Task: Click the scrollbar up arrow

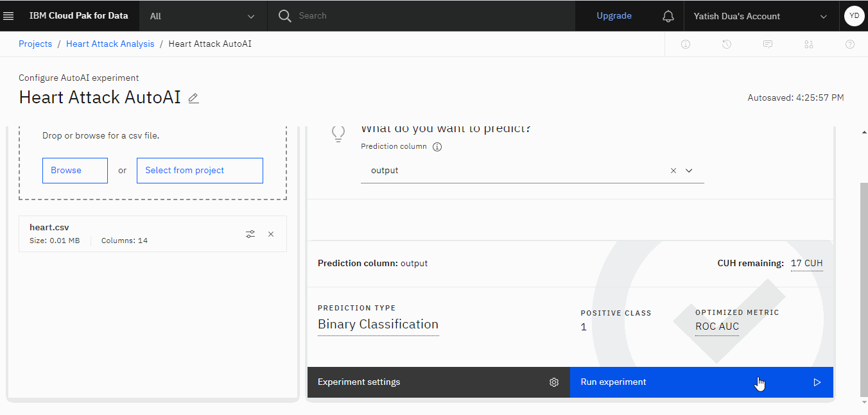Action: (863, 132)
